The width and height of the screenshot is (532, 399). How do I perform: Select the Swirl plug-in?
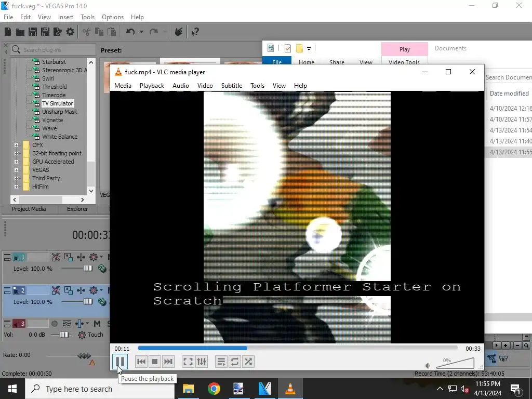(48, 78)
